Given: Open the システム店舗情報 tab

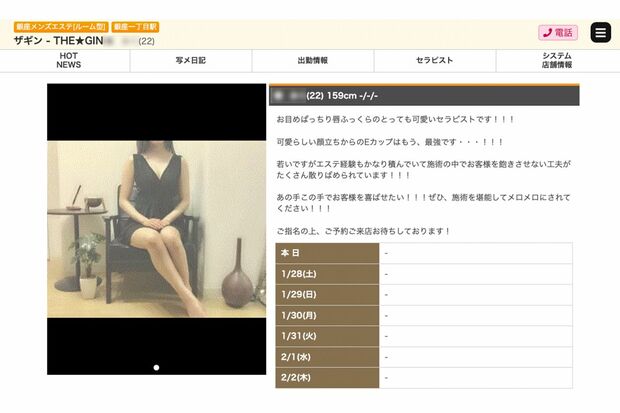Looking at the screenshot, I should [x=557, y=60].
